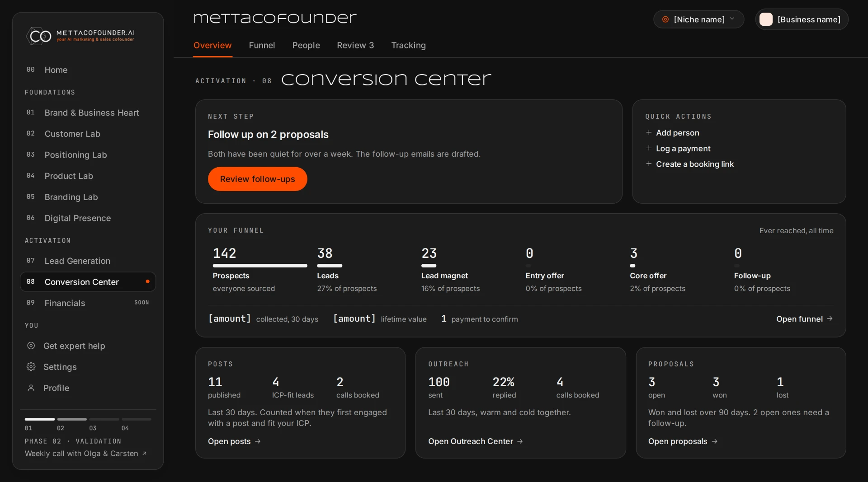
Task: Click phase 01 progress segment in sidebar
Action: point(39,419)
